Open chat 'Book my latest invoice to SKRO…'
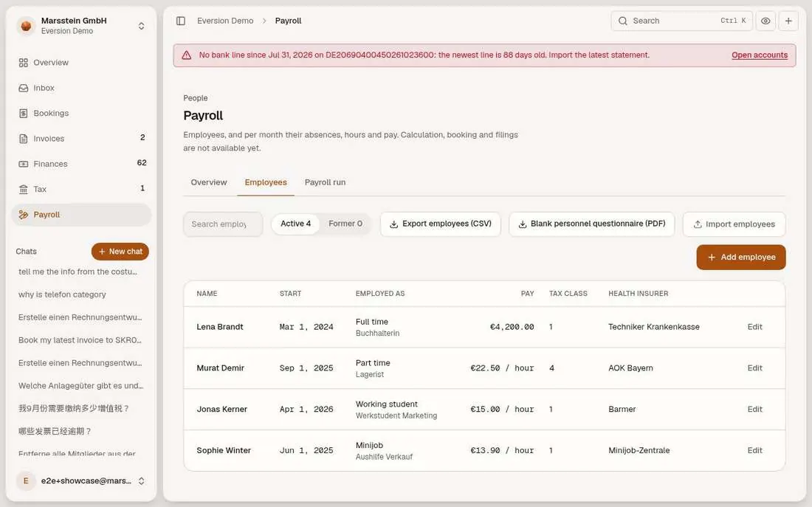This screenshot has height=507, width=812. tap(80, 339)
